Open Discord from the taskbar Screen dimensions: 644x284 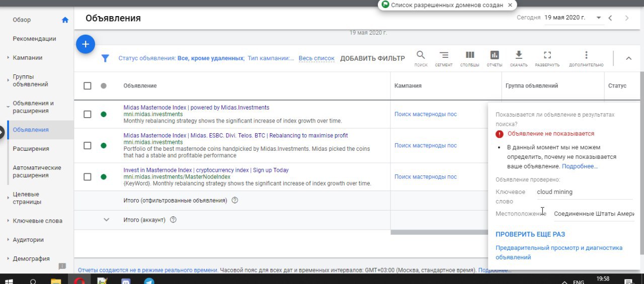pos(126,282)
